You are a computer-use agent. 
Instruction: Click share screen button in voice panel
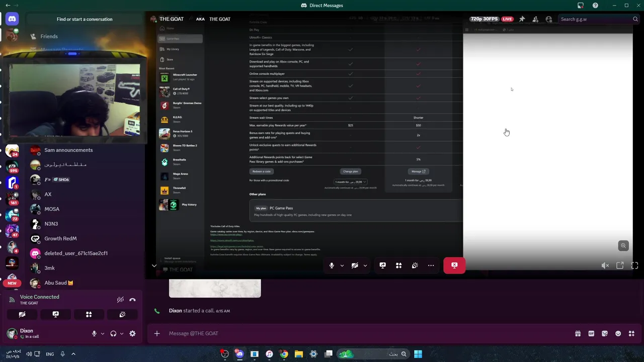click(55, 314)
